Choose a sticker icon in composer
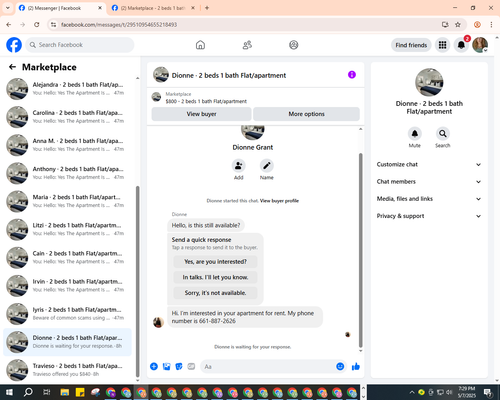The width and height of the screenshot is (500, 400). pyautogui.click(x=179, y=367)
